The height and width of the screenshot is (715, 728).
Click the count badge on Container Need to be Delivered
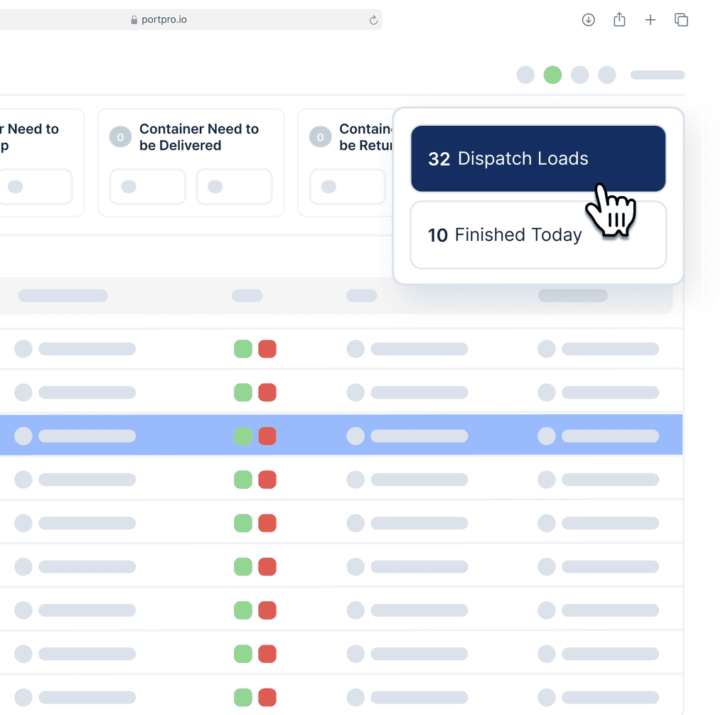pos(121,136)
